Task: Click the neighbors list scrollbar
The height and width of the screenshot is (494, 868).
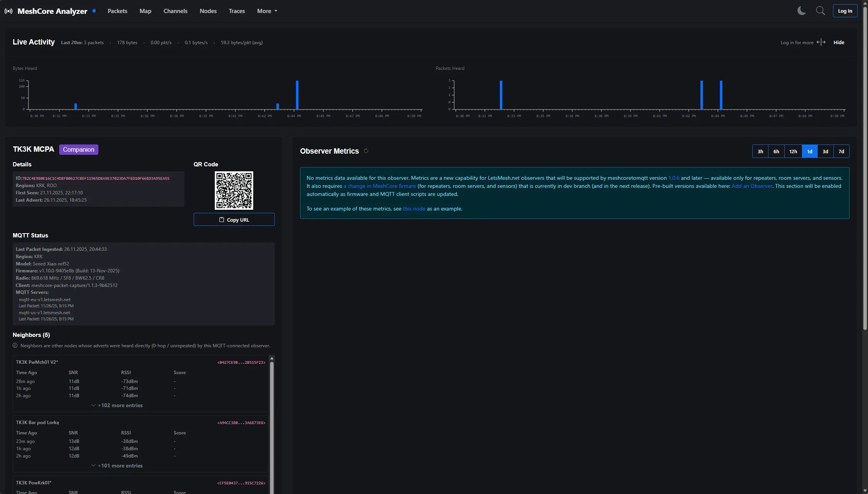Action: (x=272, y=423)
